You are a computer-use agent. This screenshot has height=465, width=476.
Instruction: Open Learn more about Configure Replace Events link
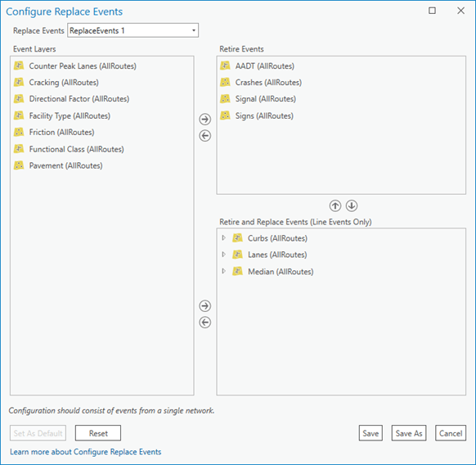coord(86,452)
